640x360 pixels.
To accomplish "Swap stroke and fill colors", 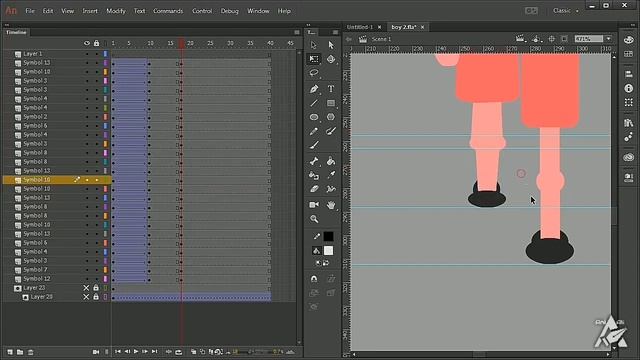I will [326, 263].
